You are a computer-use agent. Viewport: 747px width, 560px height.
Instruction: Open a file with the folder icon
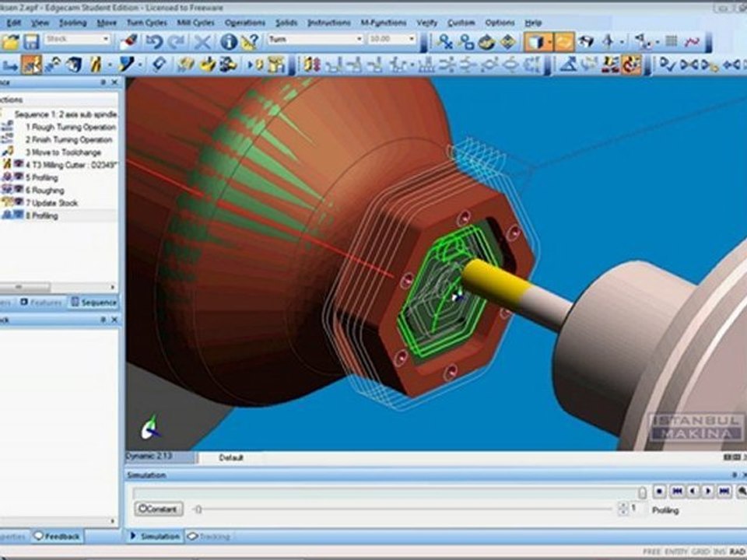(9, 42)
